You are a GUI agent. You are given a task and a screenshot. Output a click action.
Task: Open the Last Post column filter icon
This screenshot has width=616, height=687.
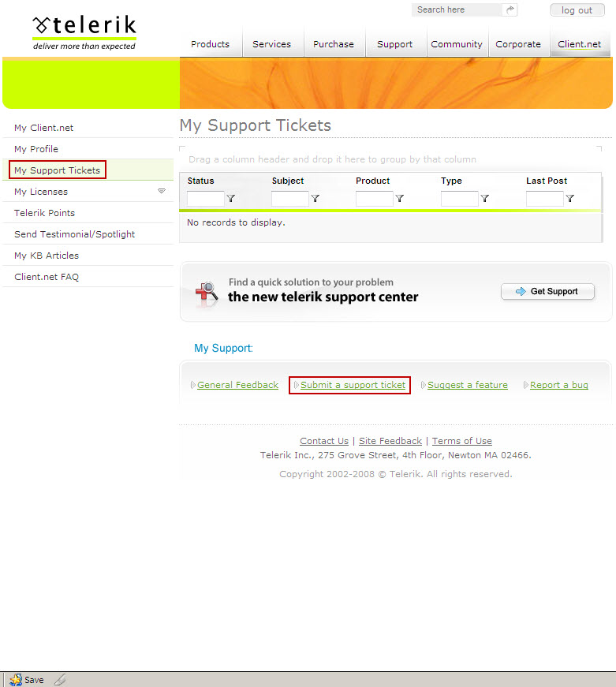569,199
